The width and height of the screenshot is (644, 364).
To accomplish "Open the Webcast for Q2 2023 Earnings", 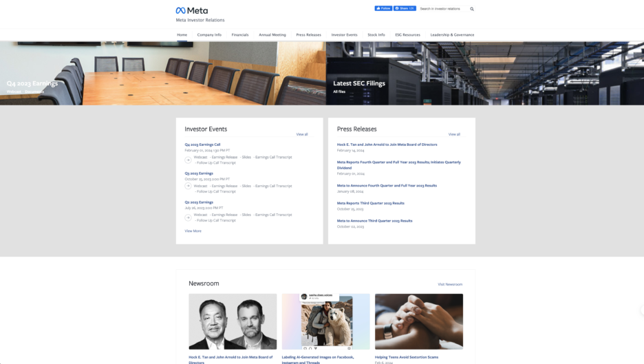I will click(200, 215).
